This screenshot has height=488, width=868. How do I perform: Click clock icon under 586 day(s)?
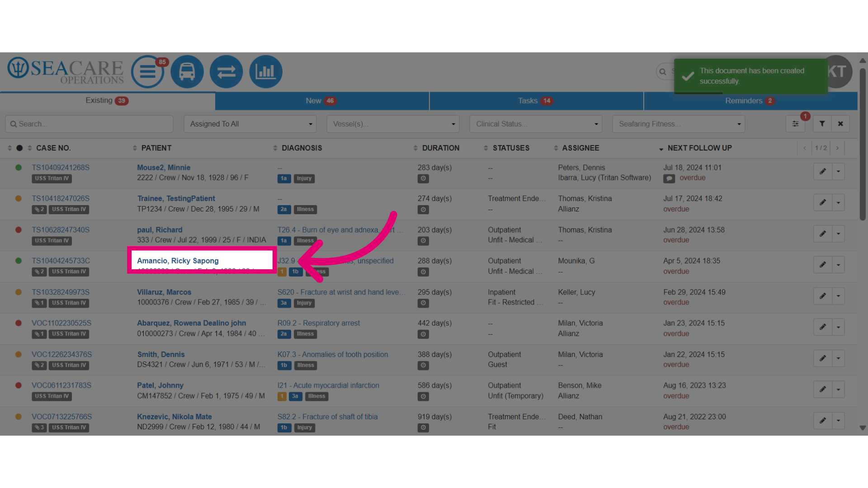click(x=423, y=397)
